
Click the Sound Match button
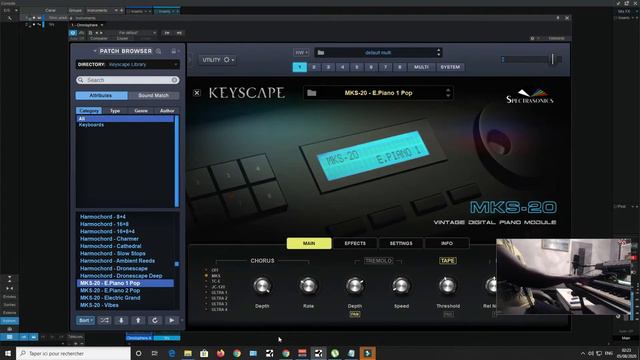click(153, 95)
